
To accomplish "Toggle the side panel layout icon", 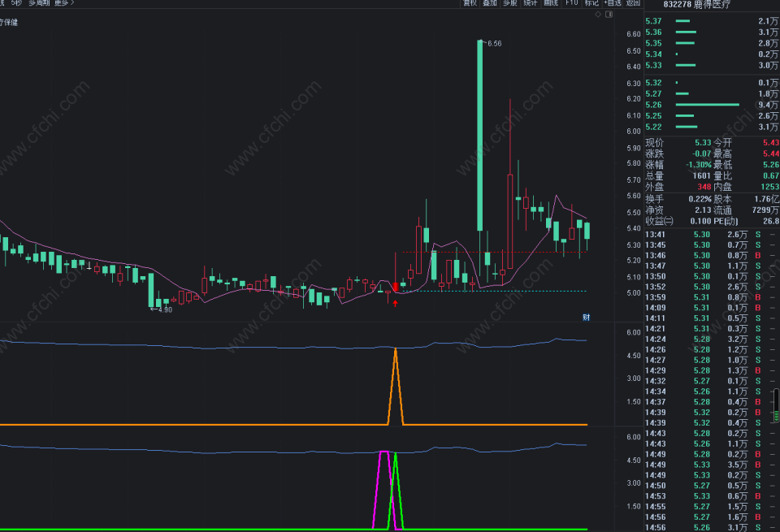I will point(609,15).
